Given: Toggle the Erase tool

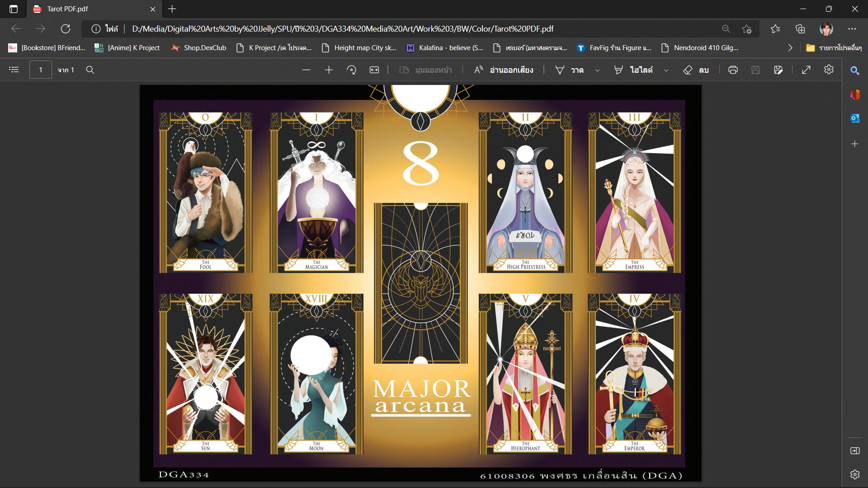Looking at the screenshot, I should point(696,70).
